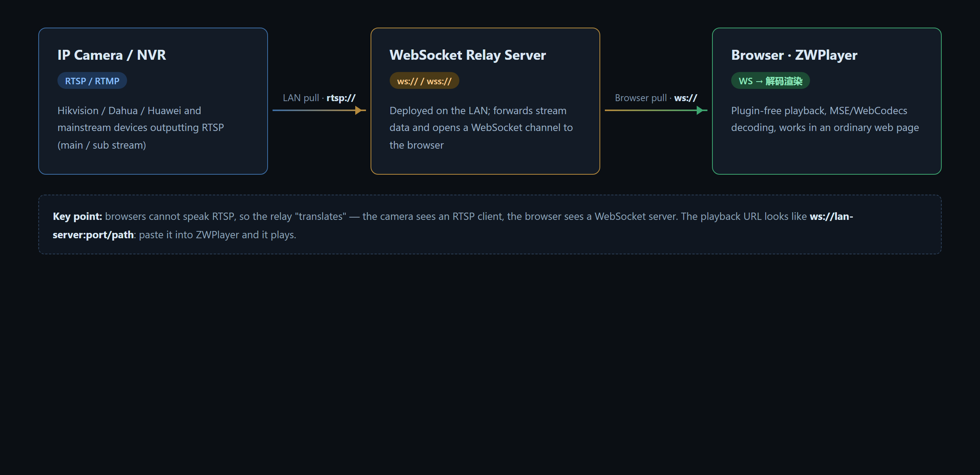Click the 'Deployed on the LAN' description text

point(481,128)
